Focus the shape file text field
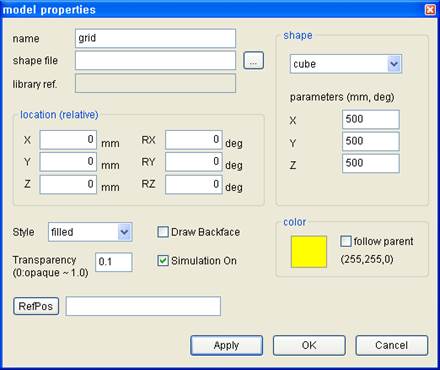The image size is (440, 370). 155,61
